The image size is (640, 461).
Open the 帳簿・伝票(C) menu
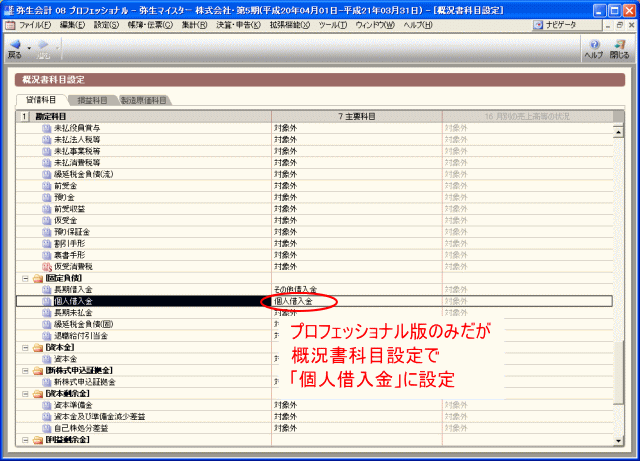[x=150, y=25]
